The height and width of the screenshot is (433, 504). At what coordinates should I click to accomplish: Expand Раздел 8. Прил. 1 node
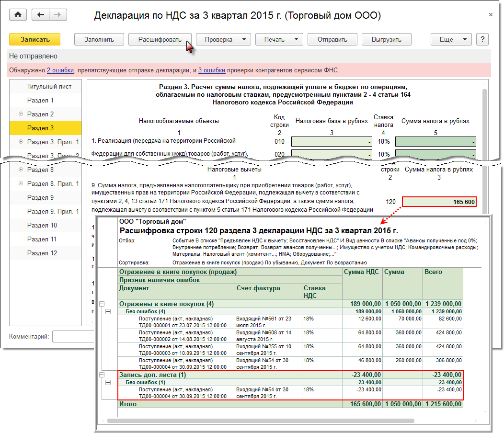21,184
